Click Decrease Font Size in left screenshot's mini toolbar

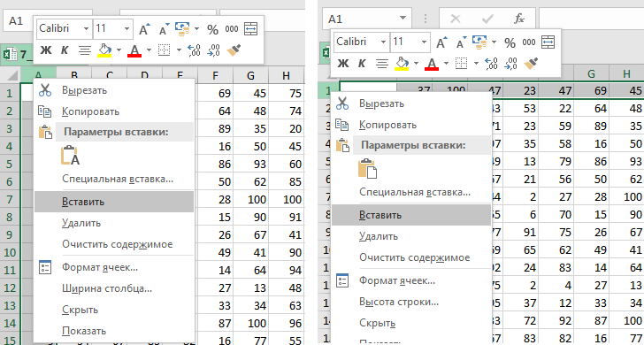tap(165, 29)
